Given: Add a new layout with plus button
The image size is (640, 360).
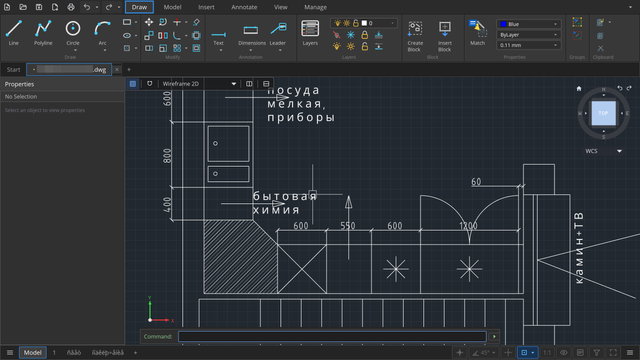Looking at the screenshot, I should coord(136,353).
